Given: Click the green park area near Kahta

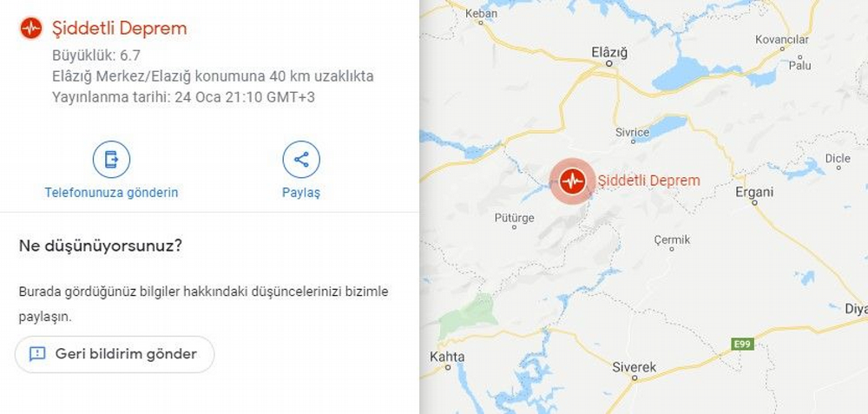Looking at the screenshot, I should (469, 317).
